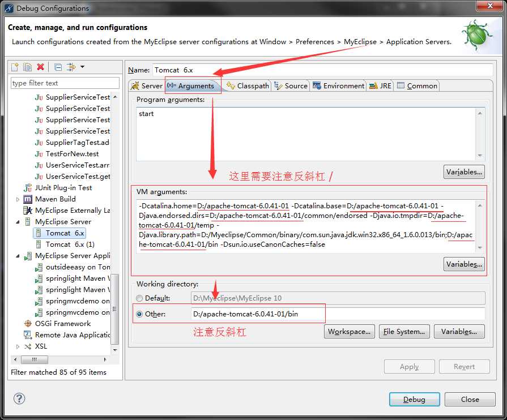Click the JUnit Plug-in Test icon
The image size is (507, 420).
28,188
